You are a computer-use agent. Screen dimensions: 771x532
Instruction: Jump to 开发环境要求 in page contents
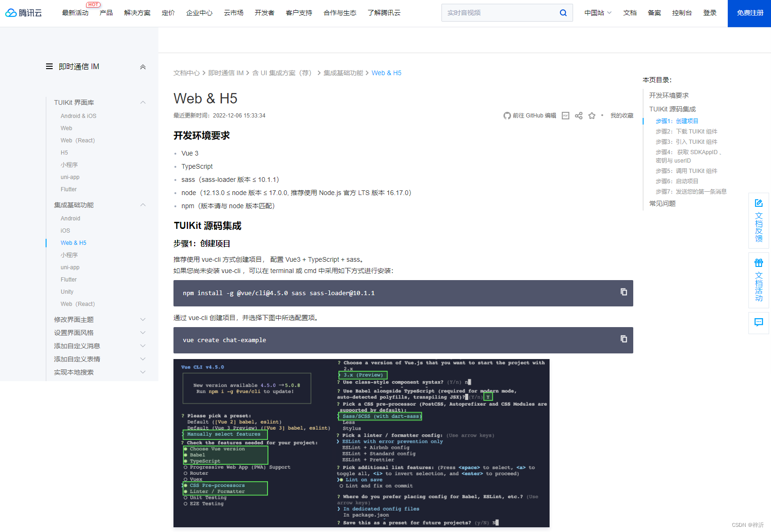point(669,95)
